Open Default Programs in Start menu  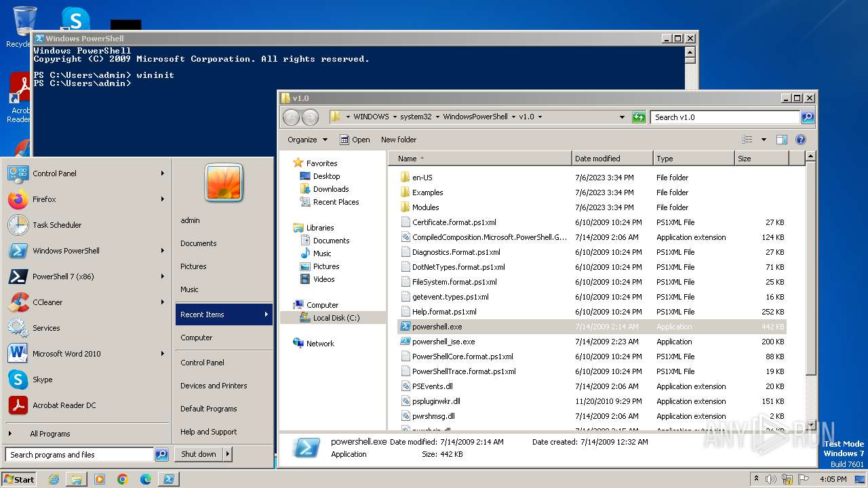(208, 409)
